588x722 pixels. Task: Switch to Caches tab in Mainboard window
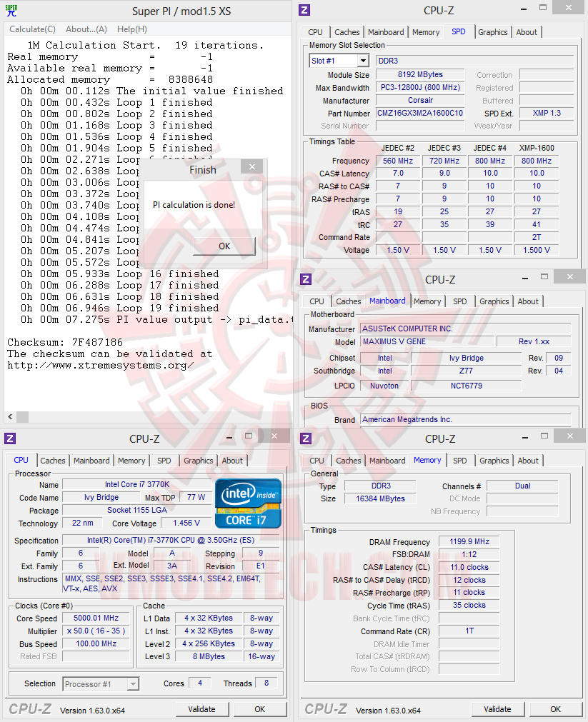pos(349,301)
